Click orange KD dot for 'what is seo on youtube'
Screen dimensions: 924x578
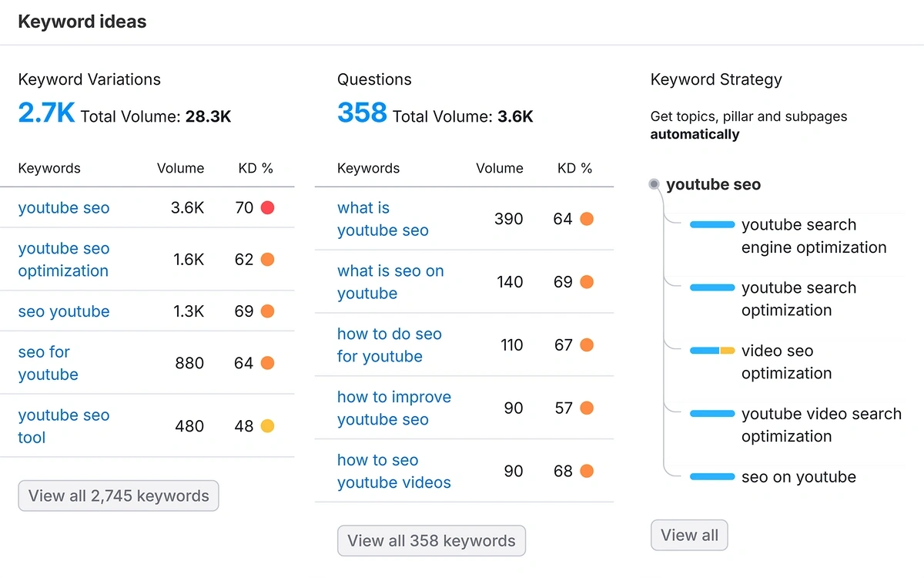[x=586, y=282]
